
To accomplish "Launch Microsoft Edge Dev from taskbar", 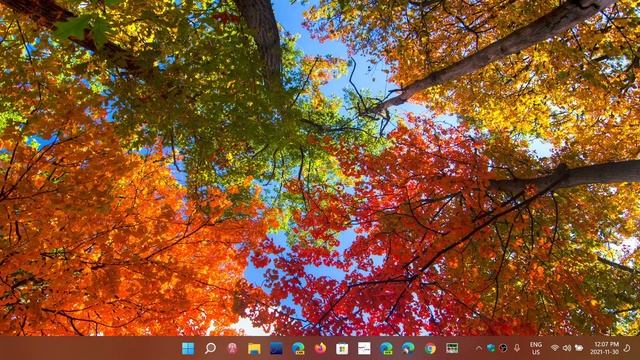I will click(386, 348).
